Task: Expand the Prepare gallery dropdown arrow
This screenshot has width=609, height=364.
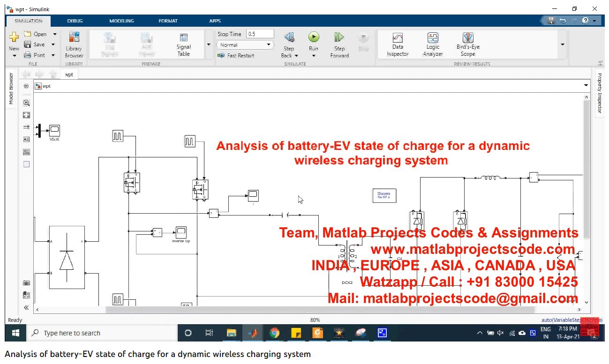Action: [x=209, y=45]
